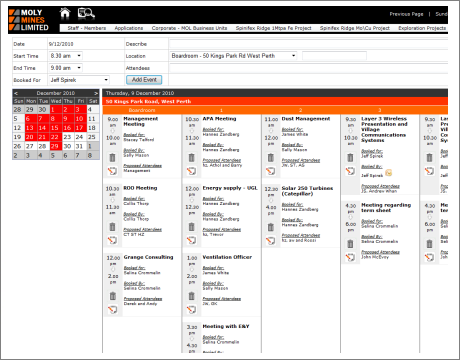Open the Exploration Projects menu
460x360 pixels.
click(422, 28)
